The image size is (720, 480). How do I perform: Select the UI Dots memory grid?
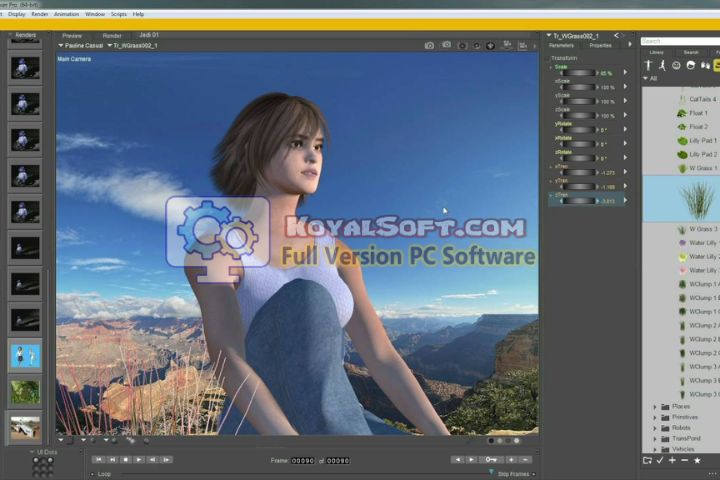(x=43, y=468)
